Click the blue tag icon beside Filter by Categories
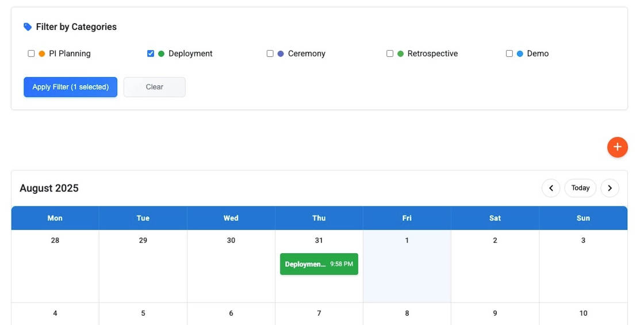644x325 pixels. pos(28,27)
